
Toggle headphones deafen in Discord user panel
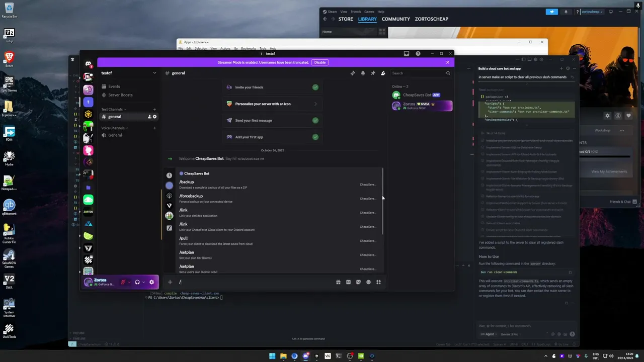(137, 282)
